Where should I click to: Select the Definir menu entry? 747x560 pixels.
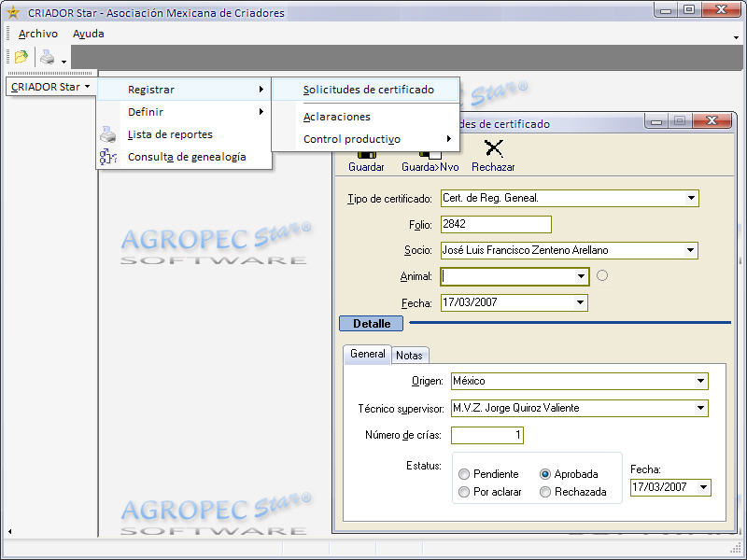184,112
